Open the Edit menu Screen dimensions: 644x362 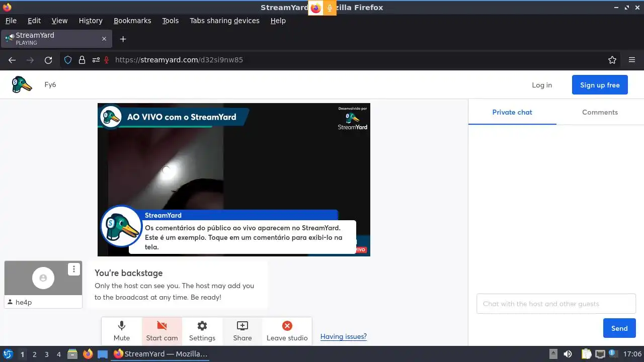point(34,21)
